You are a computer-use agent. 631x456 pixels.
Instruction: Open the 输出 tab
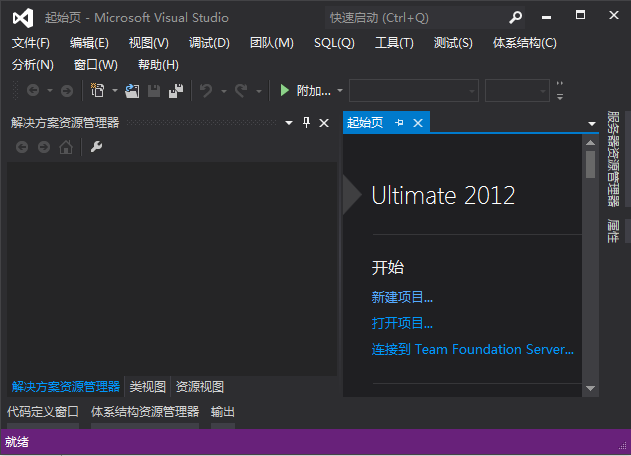tap(223, 412)
